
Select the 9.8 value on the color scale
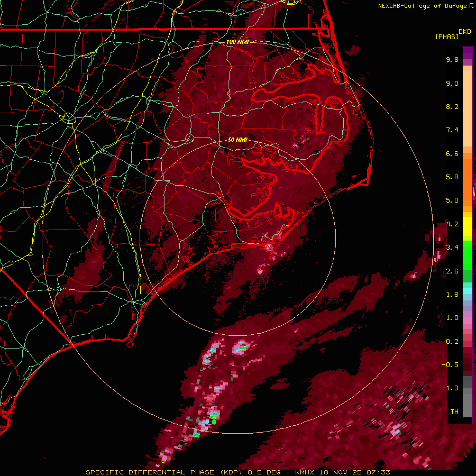[x=452, y=59]
